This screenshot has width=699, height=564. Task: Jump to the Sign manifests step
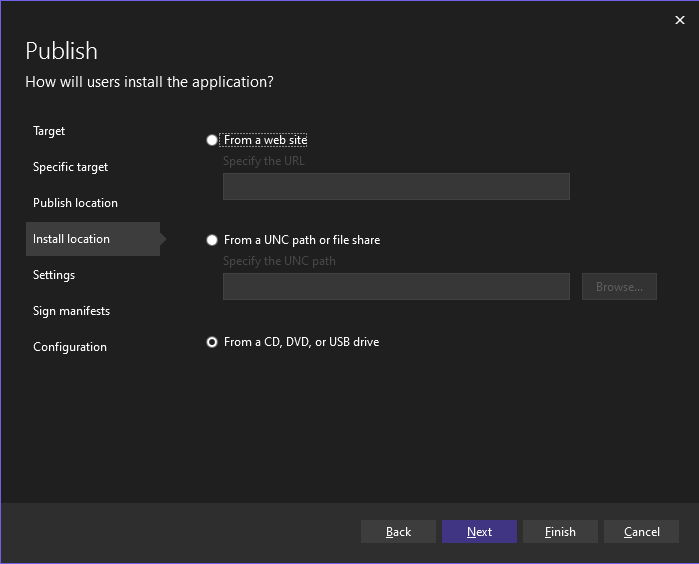pos(71,311)
